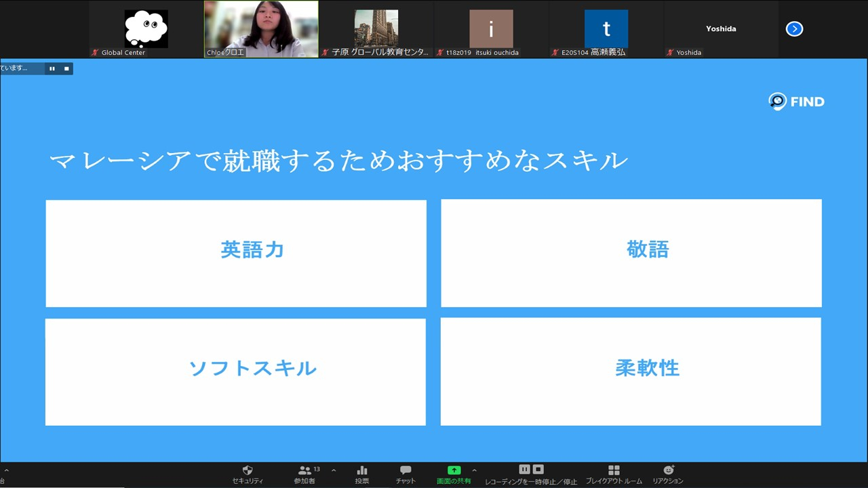Open the Security (セキュリティ) shield menu
This screenshot has height=488, width=868.
tap(248, 474)
